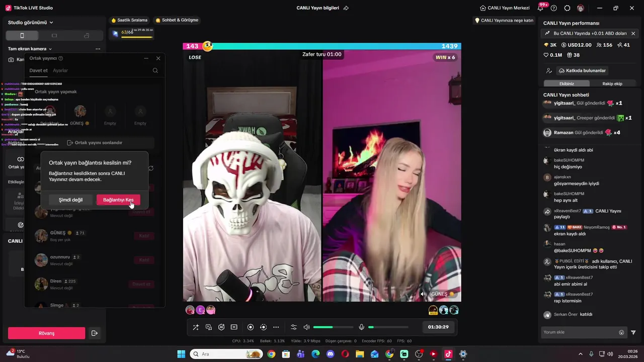644x362 pixels.
Task: Click Ortak yayını sonlandır
Action: pyautogui.click(x=95, y=143)
